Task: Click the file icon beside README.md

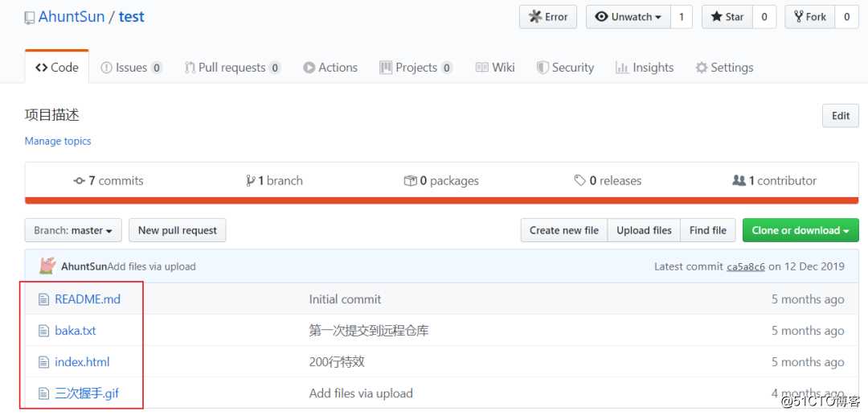Action: point(43,299)
